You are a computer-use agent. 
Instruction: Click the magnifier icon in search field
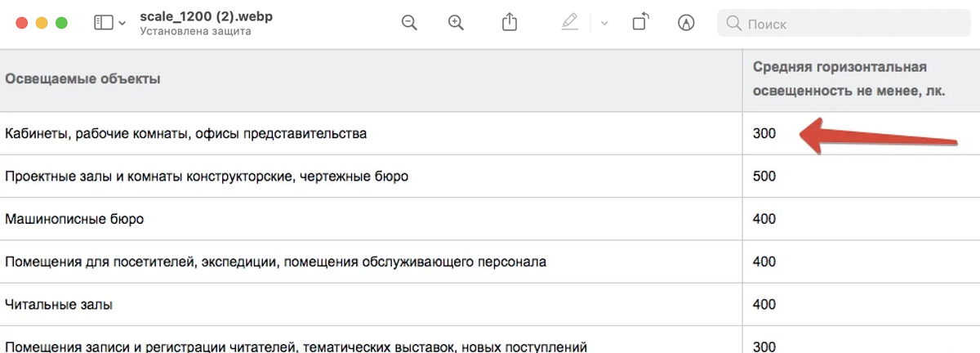pos(733,23)
